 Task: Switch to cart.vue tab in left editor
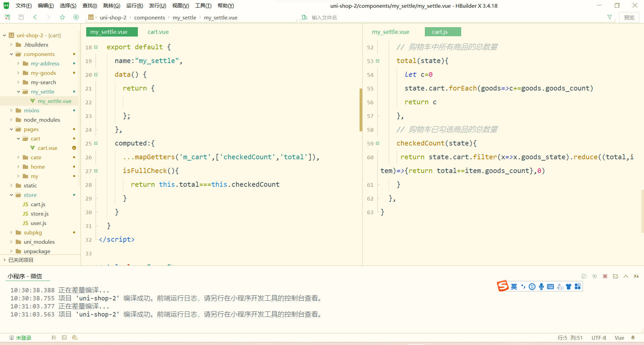[158, 32]
